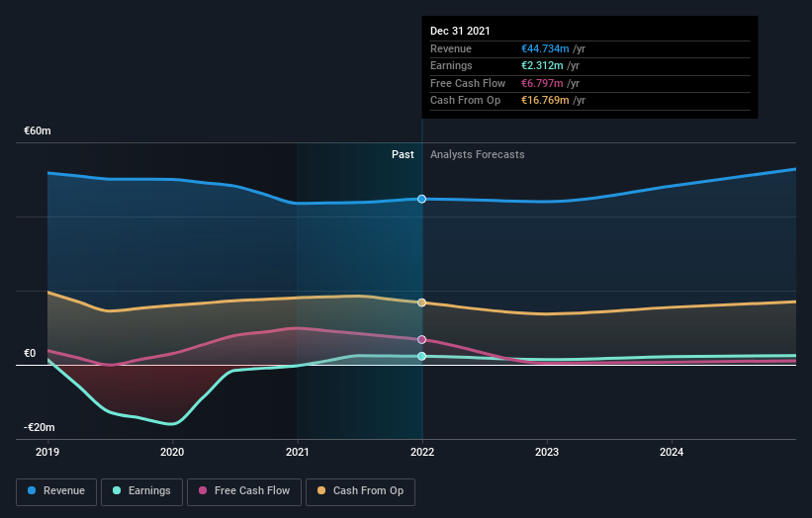812x518 pixels.
Task: Click the 2021 x-axis label
Action: pos(298,453)
